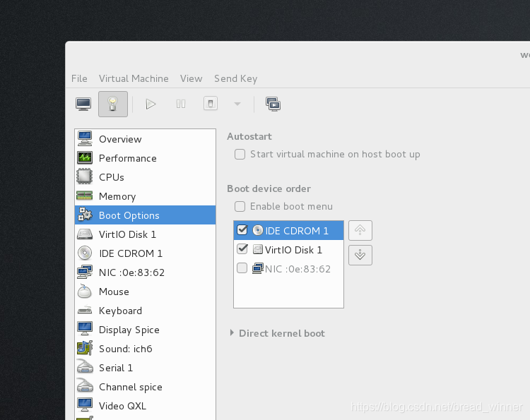Open the Virtual Machine menu
This screenshot has width=530, height=420.
(x=134, y=78)
